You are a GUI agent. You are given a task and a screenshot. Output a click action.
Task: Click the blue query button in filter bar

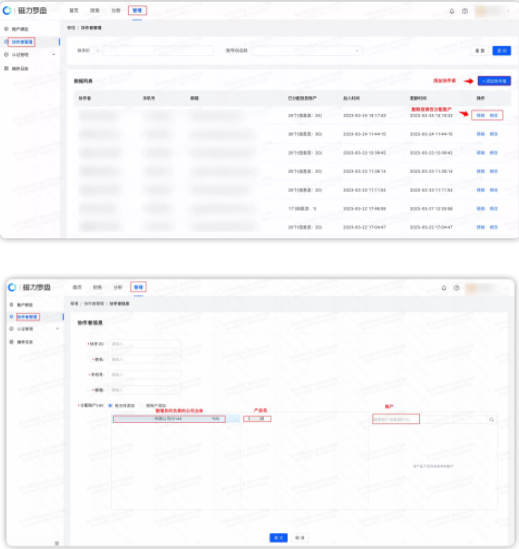501,51
